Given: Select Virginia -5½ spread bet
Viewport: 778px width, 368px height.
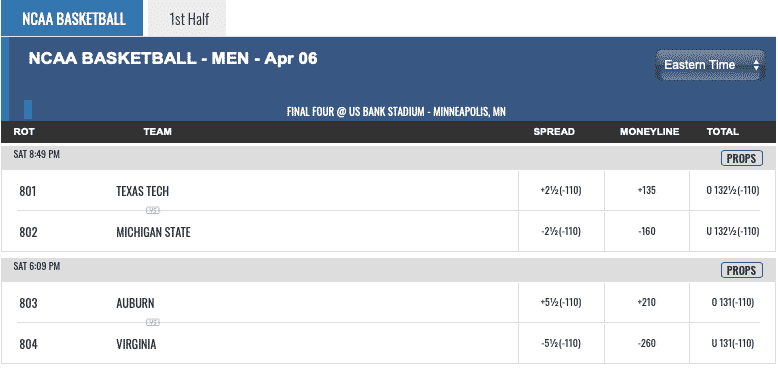Looking at the screenshot, I should point(561,344).
